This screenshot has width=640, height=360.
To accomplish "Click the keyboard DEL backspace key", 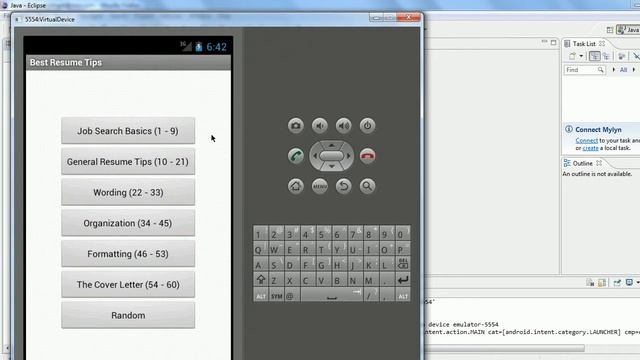I will pyautogui.click(x=402, y=264).
